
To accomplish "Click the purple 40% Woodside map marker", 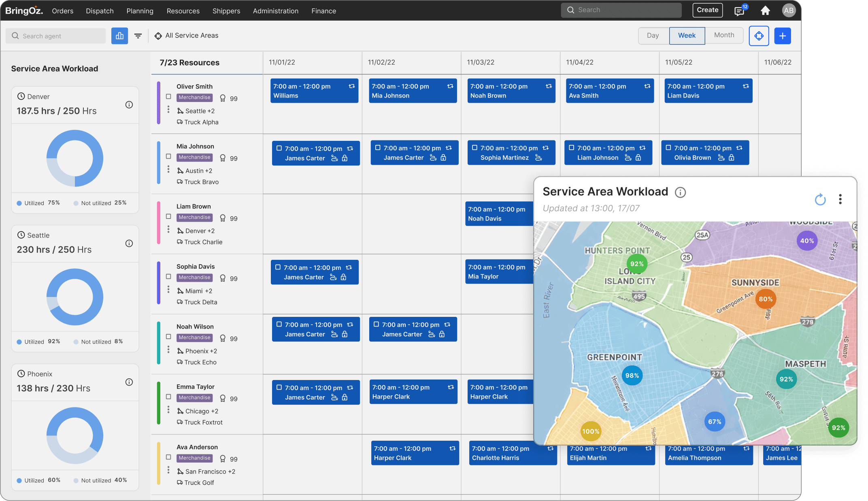I will coord(807,241).
